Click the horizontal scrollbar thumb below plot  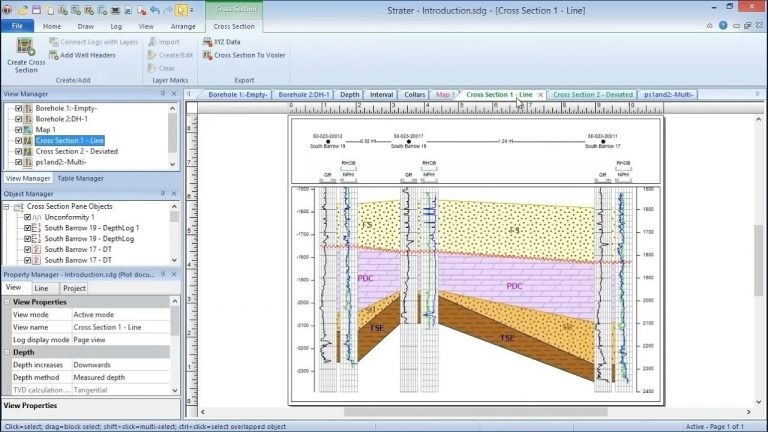point(475,412)
